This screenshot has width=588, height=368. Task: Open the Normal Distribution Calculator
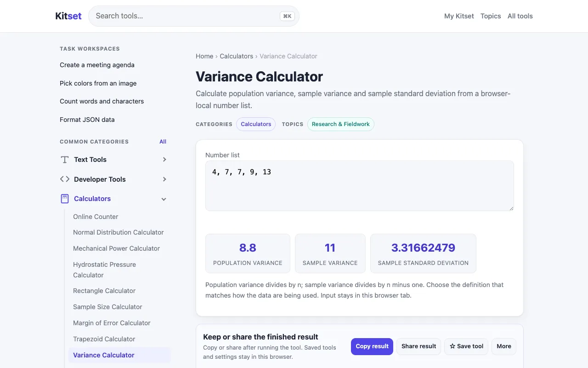(x=119, y=232)
